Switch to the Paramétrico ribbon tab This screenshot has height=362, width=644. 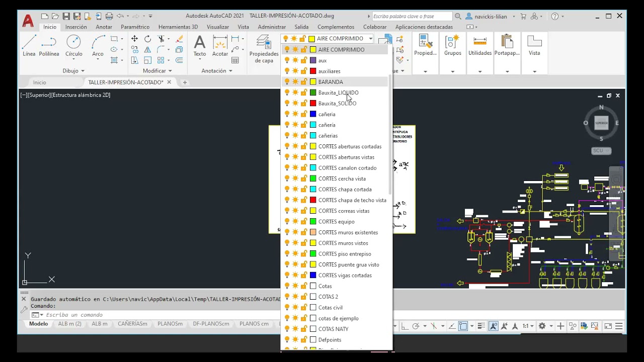pos(135,27)
